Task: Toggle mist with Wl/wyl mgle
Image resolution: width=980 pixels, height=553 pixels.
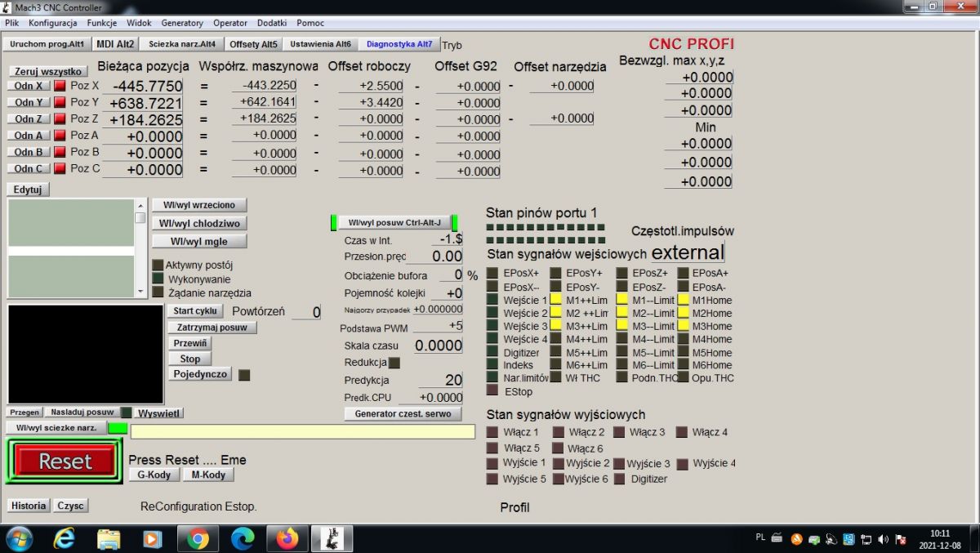Action: (199, 241)
